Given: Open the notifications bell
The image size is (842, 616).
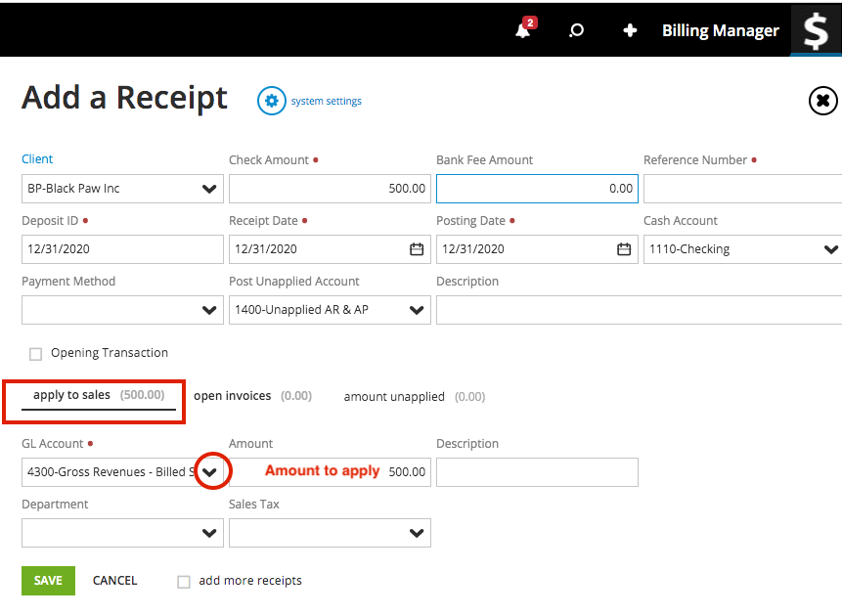Looking at the screenshot, I should 522,30.
